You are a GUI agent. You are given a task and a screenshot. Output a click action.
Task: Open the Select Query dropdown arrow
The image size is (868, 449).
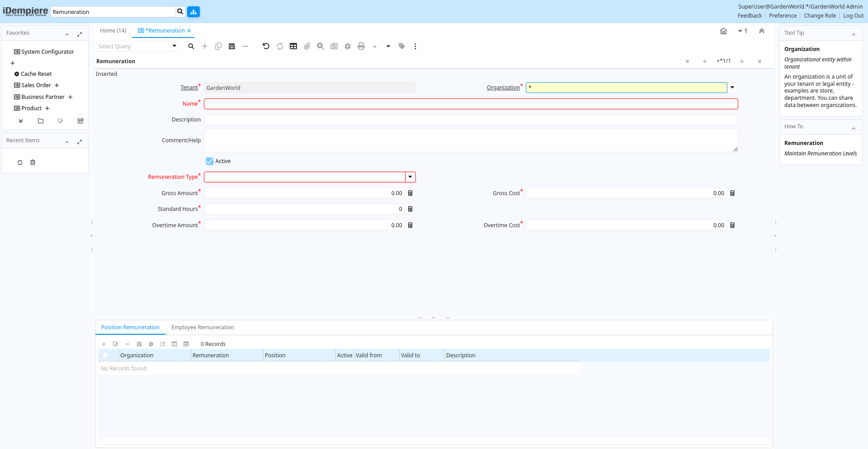(175, 46)
